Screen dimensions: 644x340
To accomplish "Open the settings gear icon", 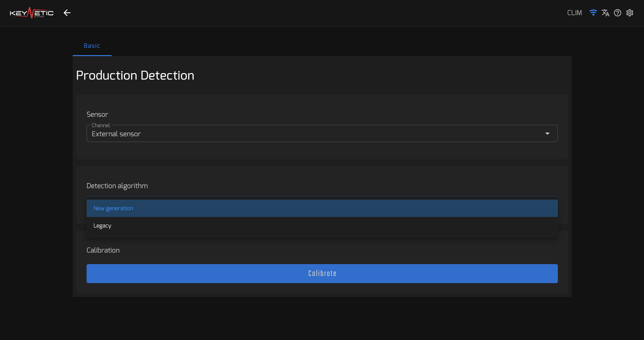I will [630, 13].
